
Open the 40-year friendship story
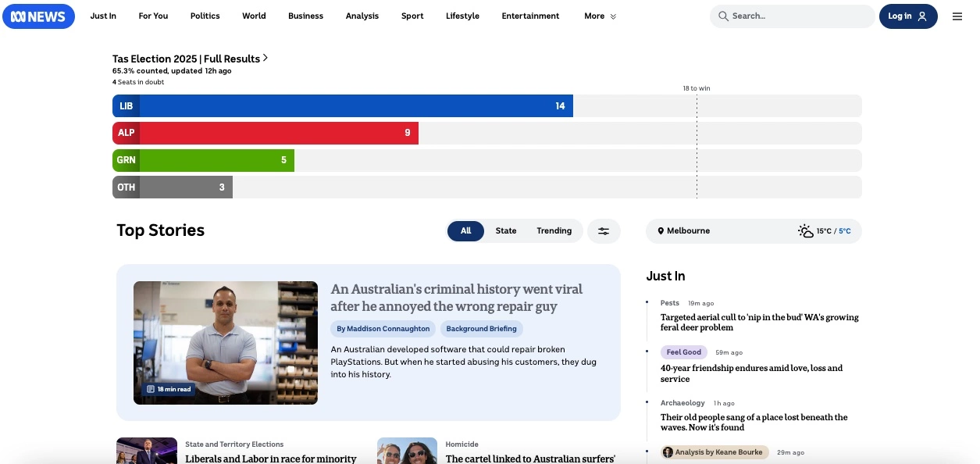752,373
